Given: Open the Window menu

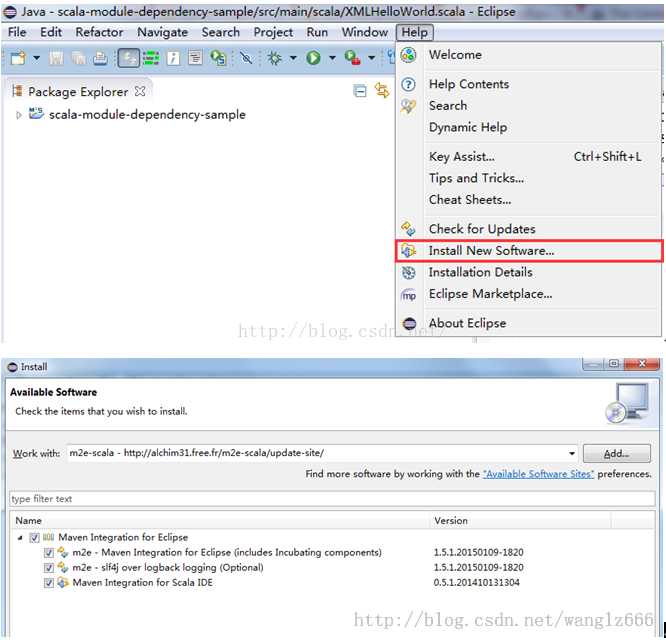Looking at the screenshot, I should coord(364,32).
